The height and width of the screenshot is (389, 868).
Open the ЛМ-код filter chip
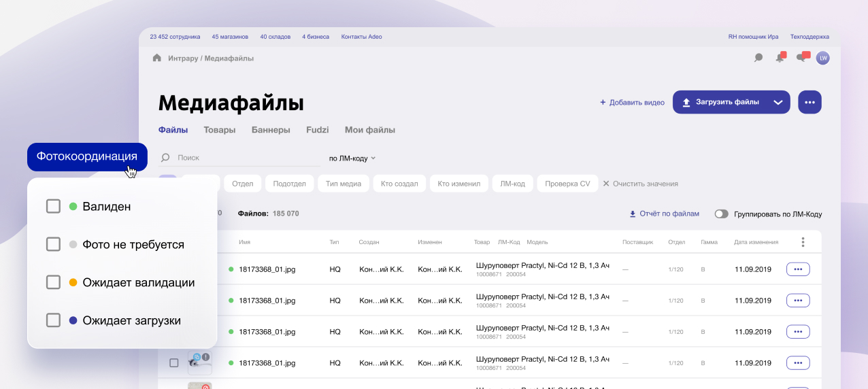tap(512, 184)
